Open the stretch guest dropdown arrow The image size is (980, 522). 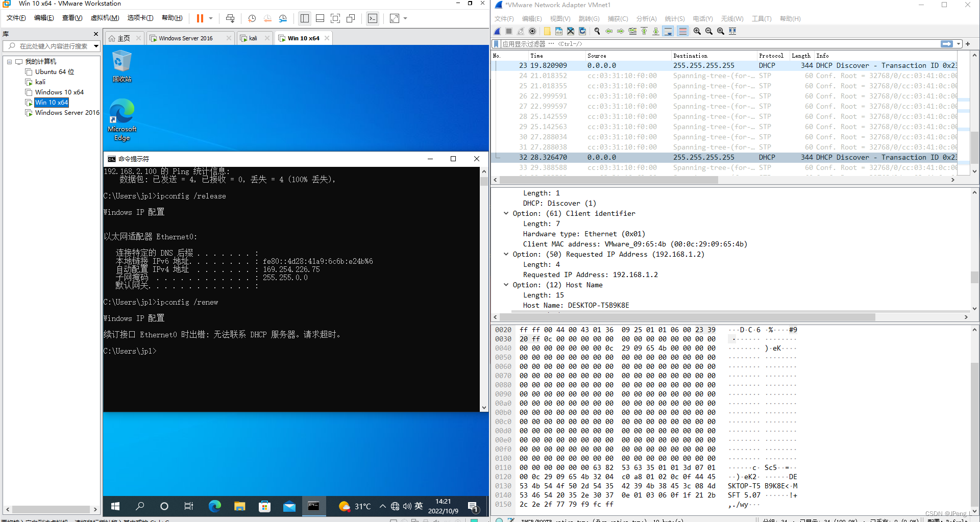point(405,18)
